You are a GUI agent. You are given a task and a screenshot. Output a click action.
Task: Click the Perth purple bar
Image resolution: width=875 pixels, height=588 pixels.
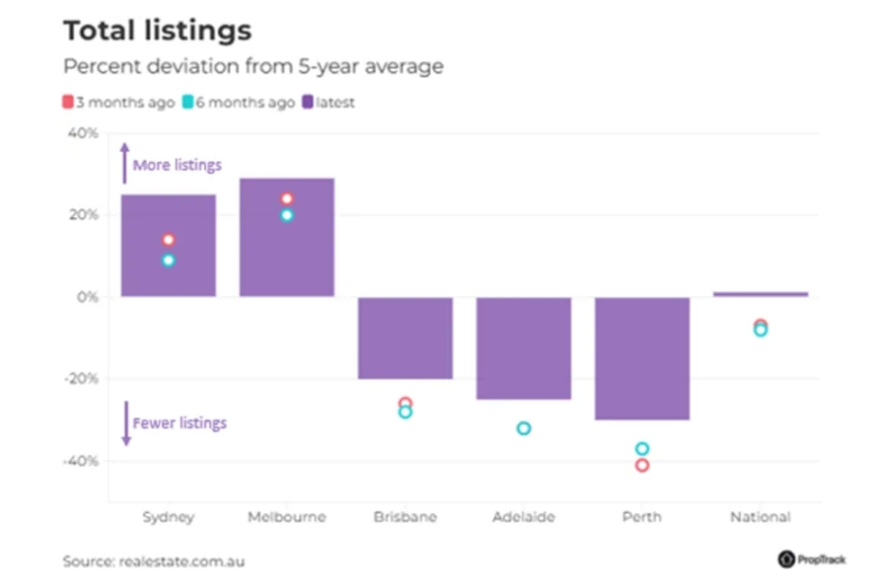tap(642, 357)
